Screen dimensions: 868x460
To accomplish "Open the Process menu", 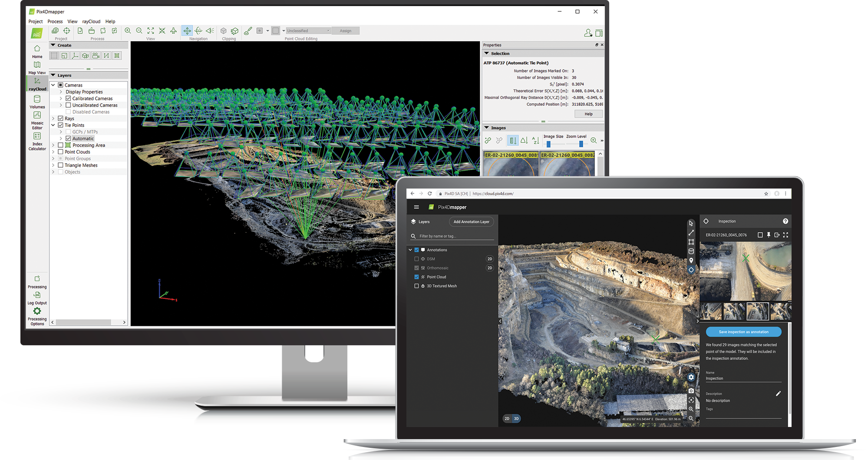I will pyautogui.click(x=55, y=21).
